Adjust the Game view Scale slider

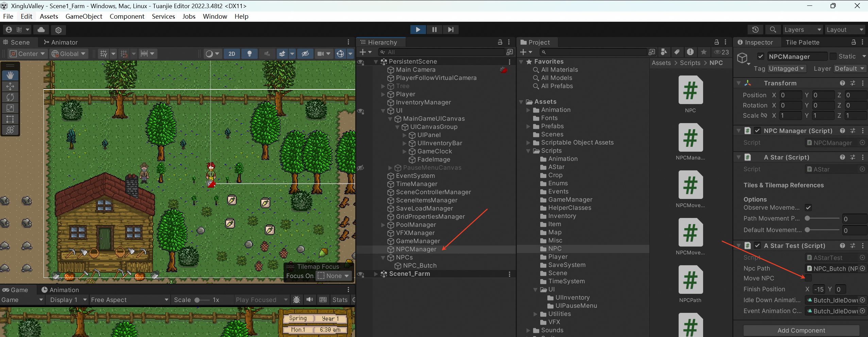[x=202, y=300]
